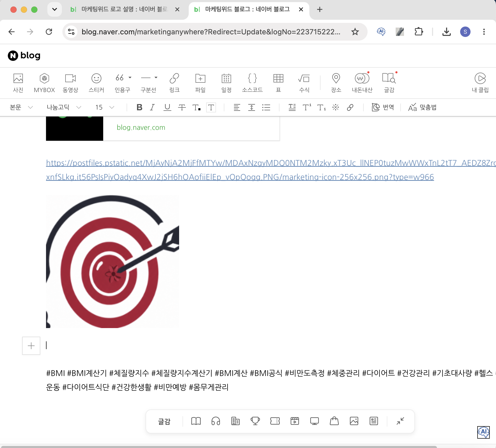Insert a table with 표 icon
Viewport: 496px width, 448px height.
[278, 83]
